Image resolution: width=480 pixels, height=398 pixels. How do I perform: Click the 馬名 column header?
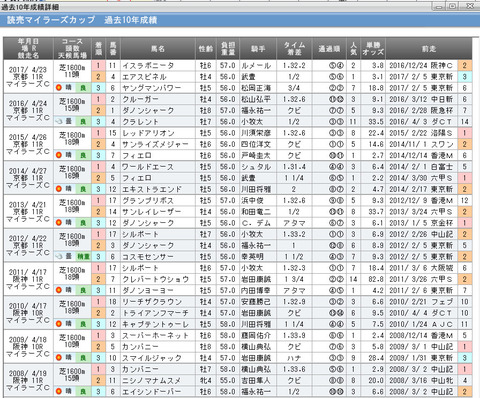pyautogui.click(x=158, y=49)
